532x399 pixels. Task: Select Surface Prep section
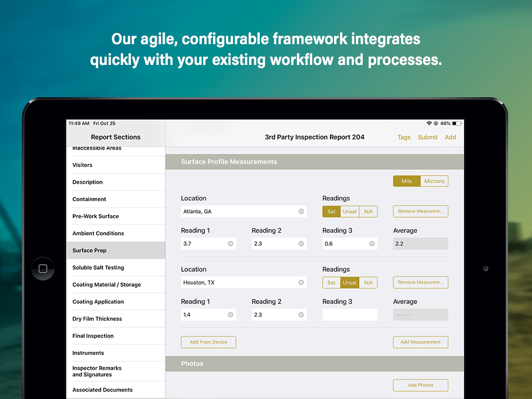[x=116, y=250]
